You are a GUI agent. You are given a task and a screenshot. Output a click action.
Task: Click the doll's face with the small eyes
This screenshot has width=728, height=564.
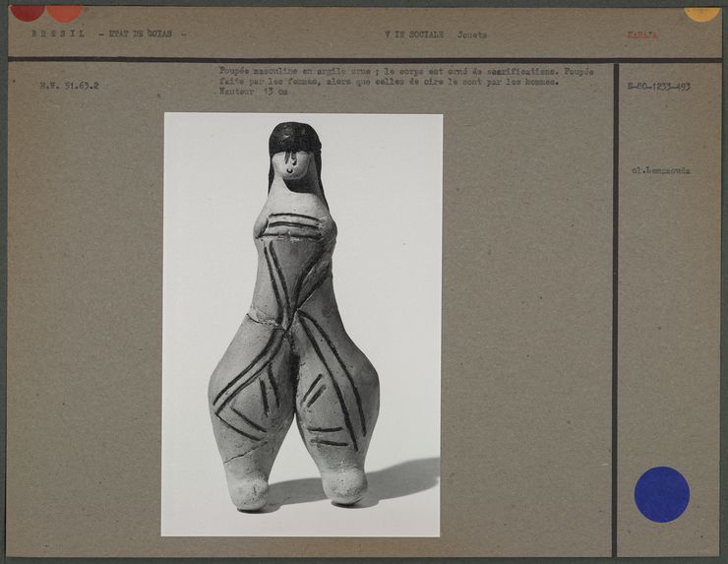pos(291,169)
